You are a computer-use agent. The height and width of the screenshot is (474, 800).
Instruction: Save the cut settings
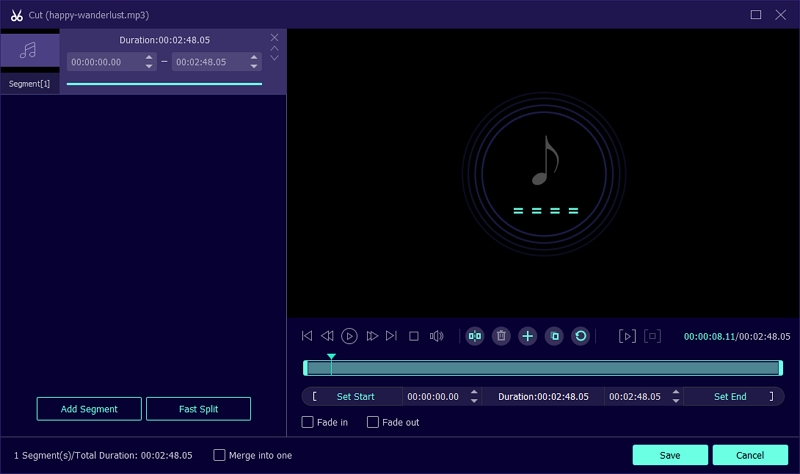(670, 455)
